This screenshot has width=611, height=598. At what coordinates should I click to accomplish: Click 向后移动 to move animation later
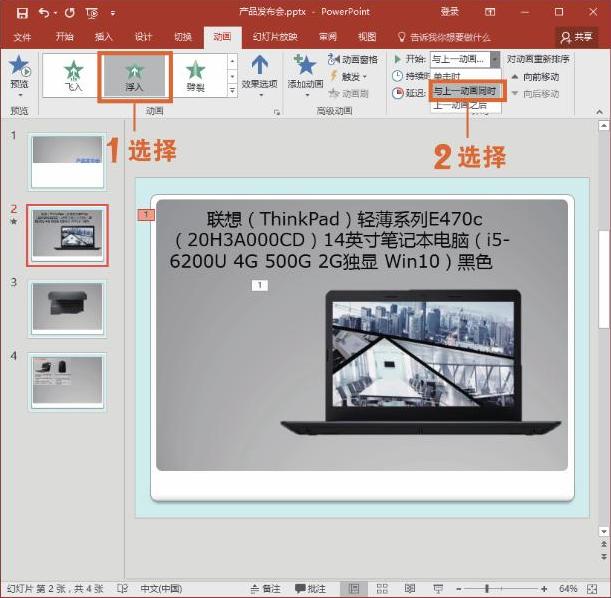click(536, 93)
